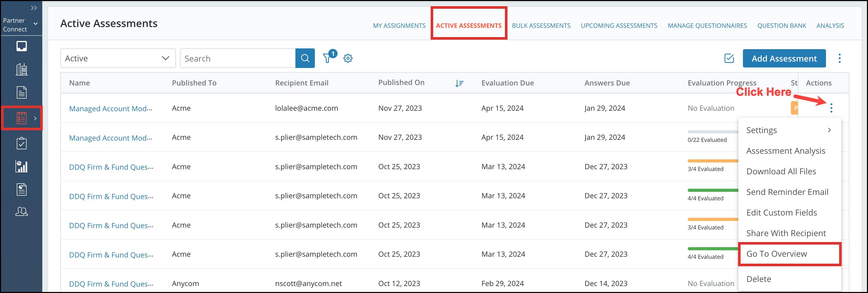
Task: Open the companies icon in sidebar
Action: pyautogui.click(x=22, y=69)
